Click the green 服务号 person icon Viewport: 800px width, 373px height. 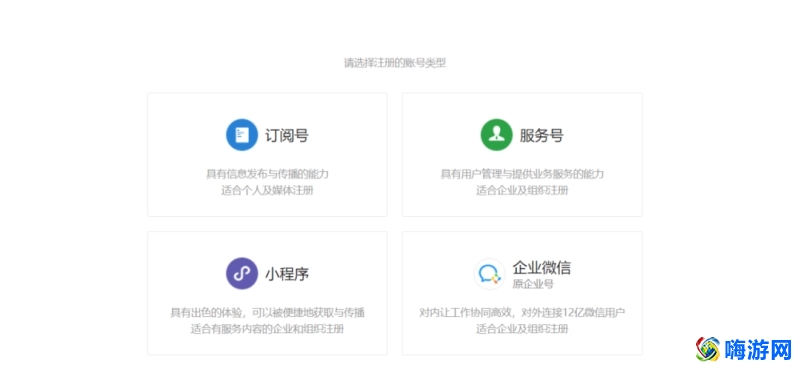click(x=496, y=135)
